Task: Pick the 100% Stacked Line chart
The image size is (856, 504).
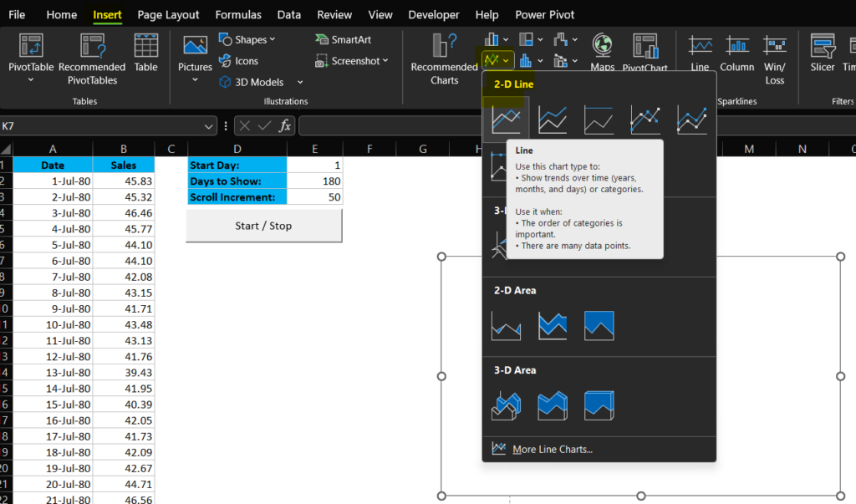Action: [x=599, y=120]
